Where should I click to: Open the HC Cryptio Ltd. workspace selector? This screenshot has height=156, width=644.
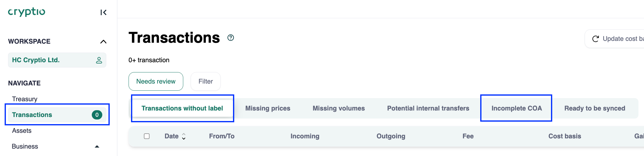pyautogui.click(x=53, y=60)
